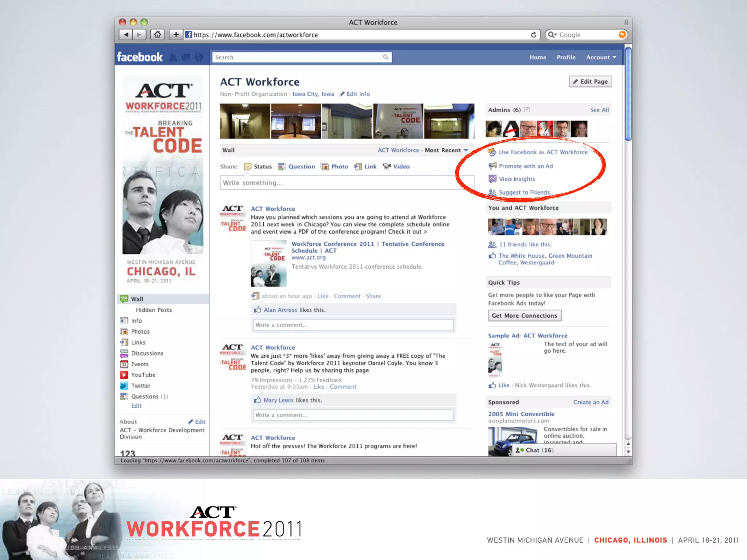Click the browser back arrow button

[126, 35]
